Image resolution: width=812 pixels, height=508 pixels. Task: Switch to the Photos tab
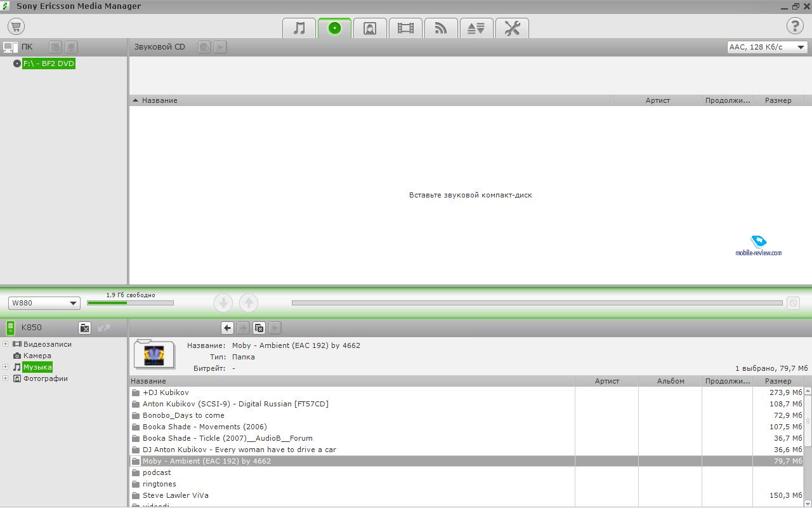[370, 28]
